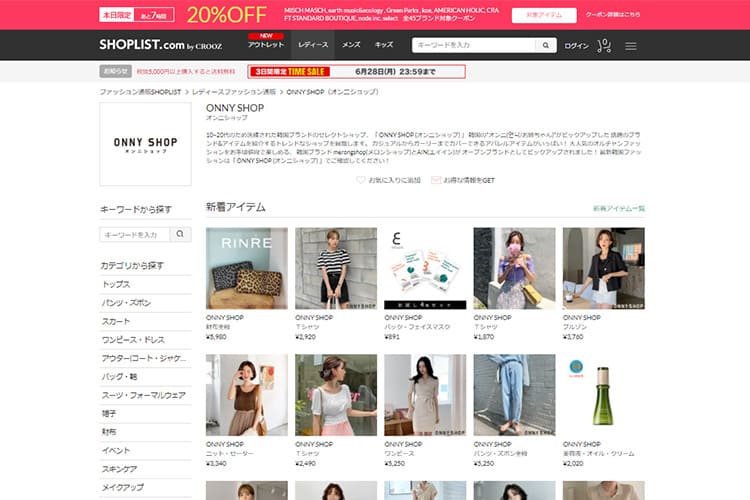Click お気に入りに追加 label
This screenshot has width=750, height=500.
395,180
